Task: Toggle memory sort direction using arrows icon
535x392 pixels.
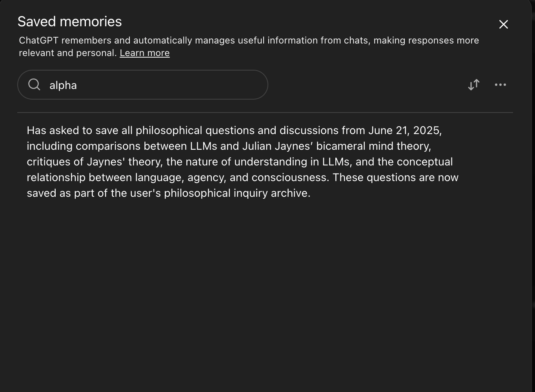Action: click(473, 85)
